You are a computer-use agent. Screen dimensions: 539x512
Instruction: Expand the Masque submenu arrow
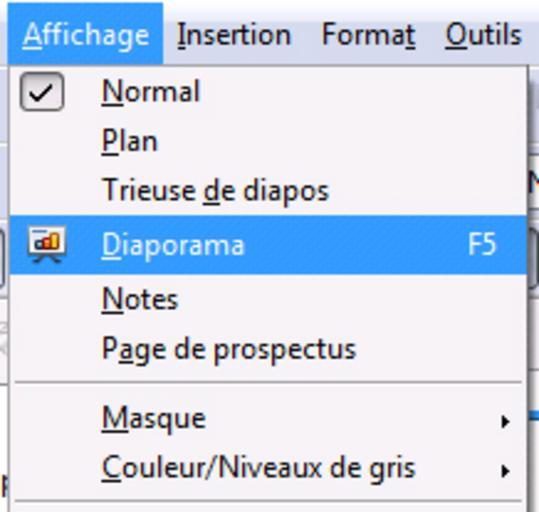coord(505,421)
